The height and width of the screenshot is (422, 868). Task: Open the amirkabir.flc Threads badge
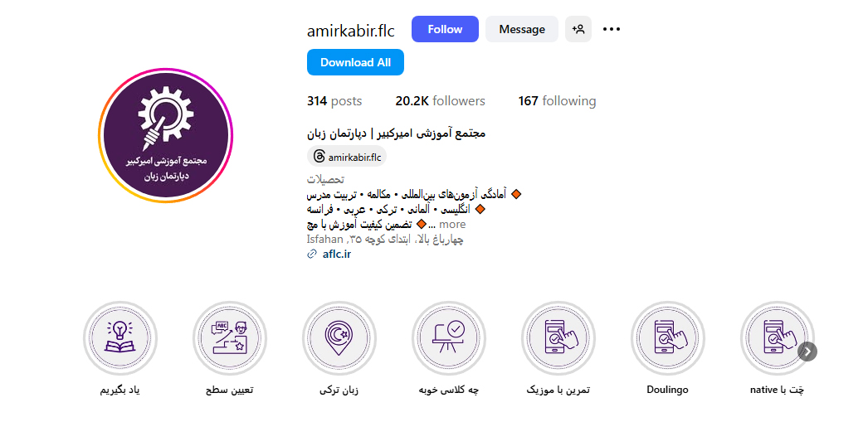[347, 157]
